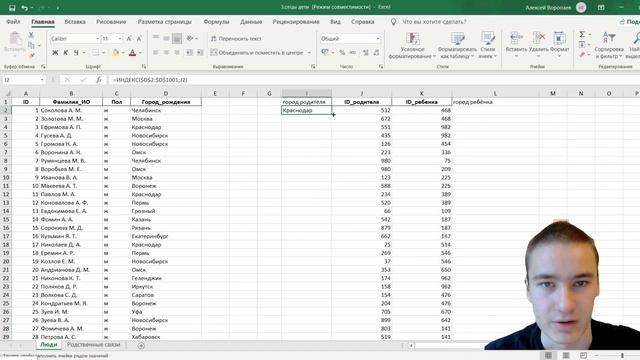Select column D header

click(166, 93)
